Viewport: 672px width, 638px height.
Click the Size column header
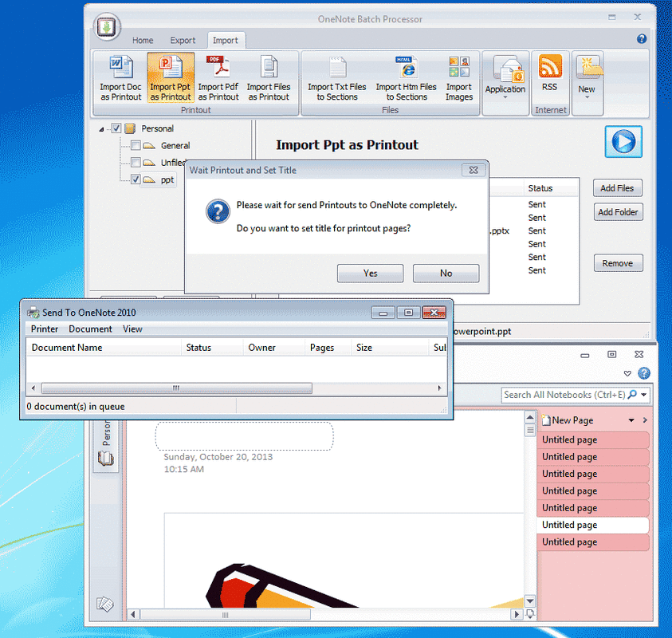pos(390,347)
